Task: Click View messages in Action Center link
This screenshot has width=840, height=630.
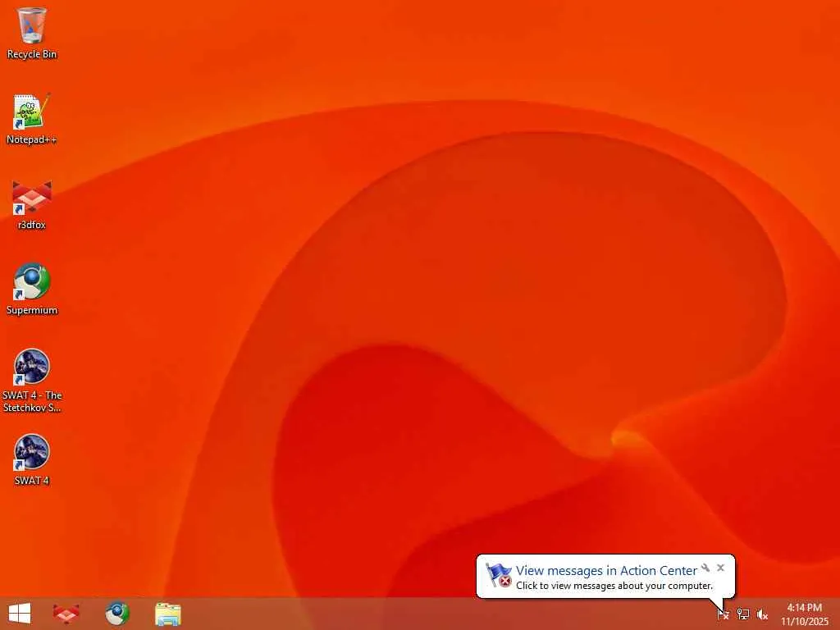Action: pyautogui.click(x=606, y=571)
